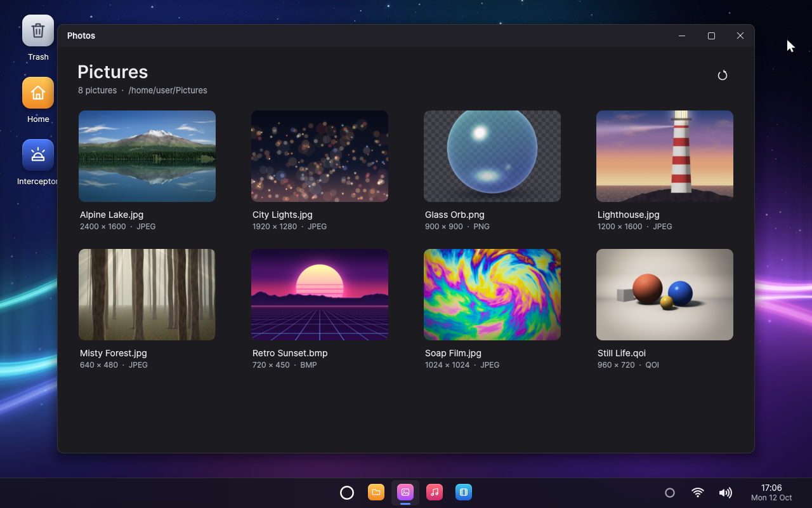Open the Misty Forest thumbnail
The image size is (812, 508).
point(147,295)
